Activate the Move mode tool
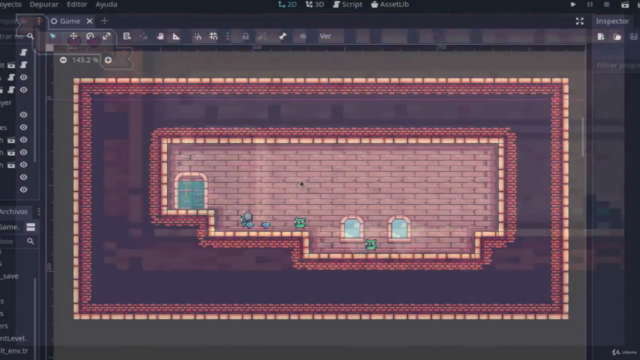The height and width of the screenshot is (360, 640). (73, 36)
